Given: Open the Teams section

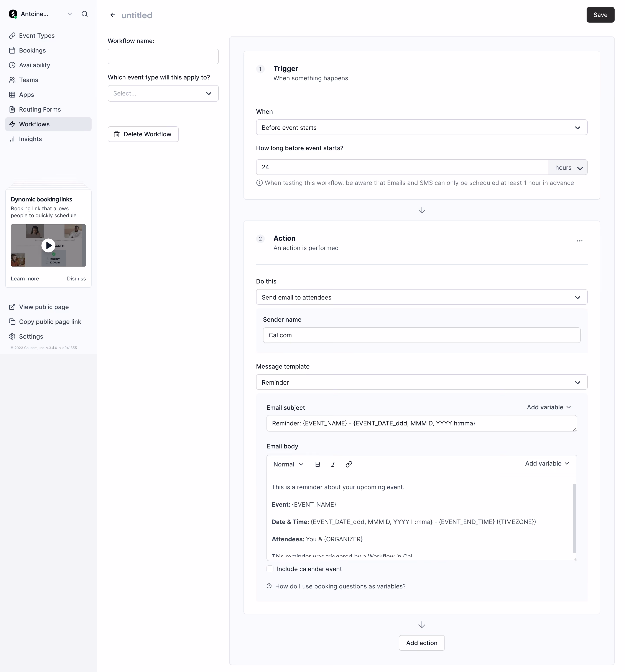Looking at the screenshot, I should 48,80.
